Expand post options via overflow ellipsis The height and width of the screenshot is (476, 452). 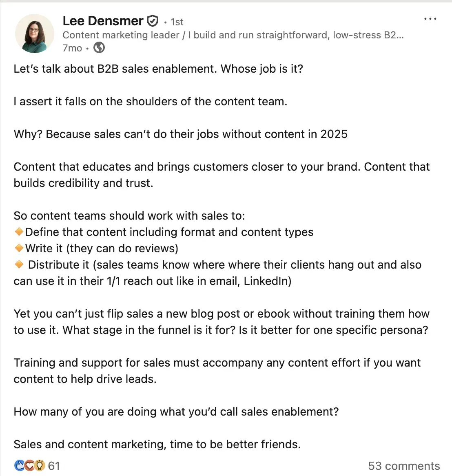(430, 18)
